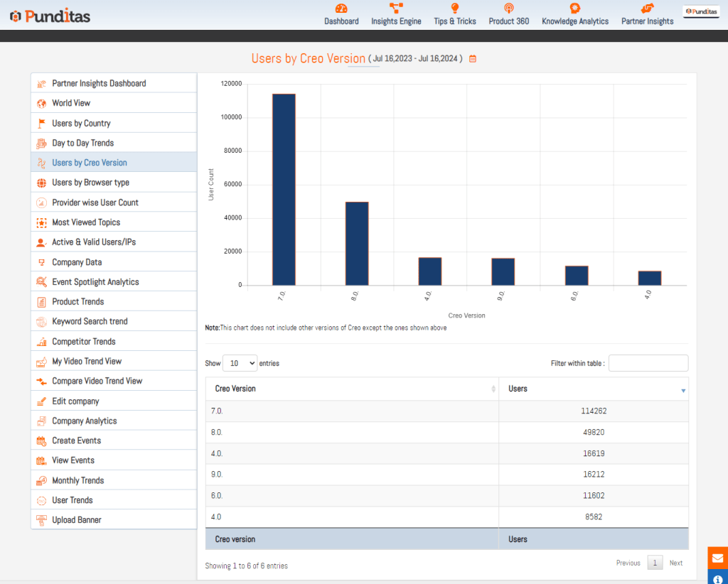
Task: Click the World View globe icon
Action: click(42, 103)
